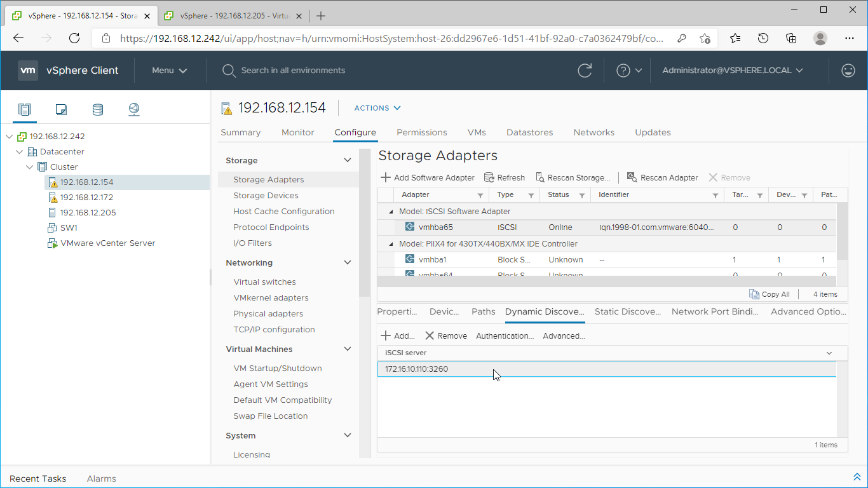Image resolution: width=868 pixels, height=488 pixels.
Task: Switch to the Permissions tab
Action: pyautogui.click(x=422, y=133)
